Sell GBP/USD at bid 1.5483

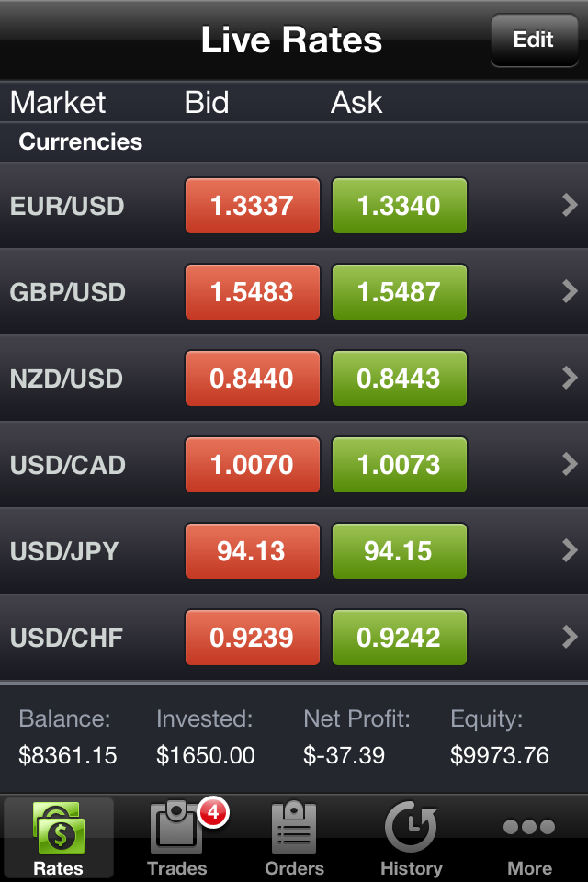[253, 292]
